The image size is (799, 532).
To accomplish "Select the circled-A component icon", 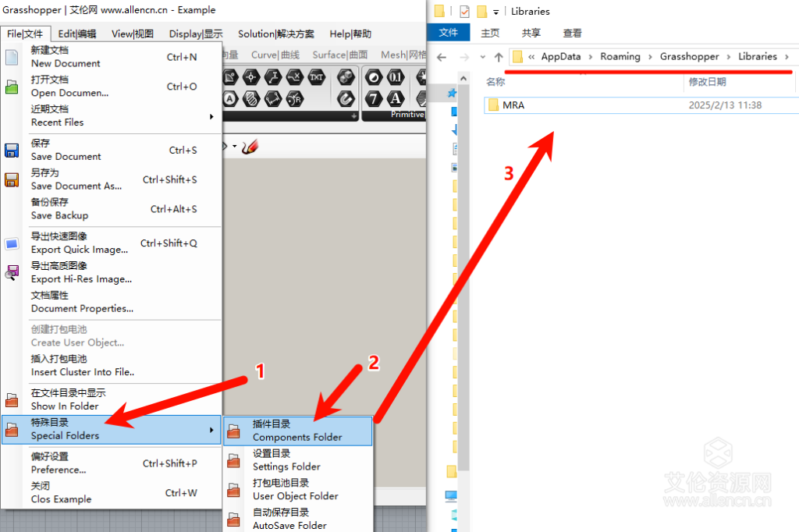I will [230, 98].
